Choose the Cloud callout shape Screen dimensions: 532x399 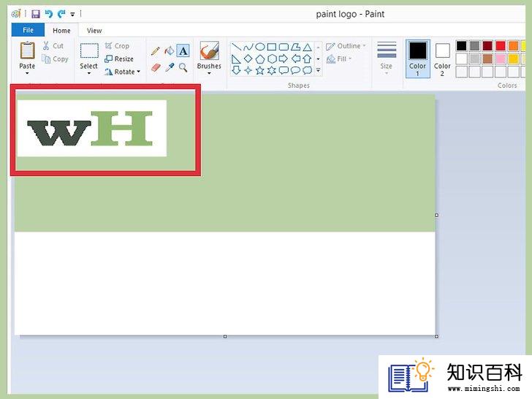(x=308, y=71)
